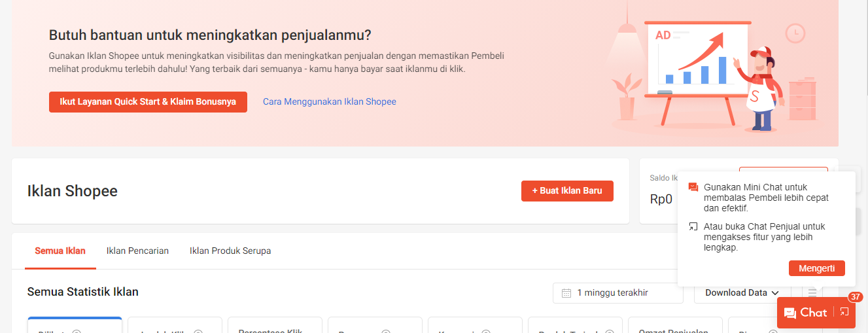This screenshot has height=333, width=868.
Task: Click the Omzet Penjualan metric card
Action: pos(675,325)
